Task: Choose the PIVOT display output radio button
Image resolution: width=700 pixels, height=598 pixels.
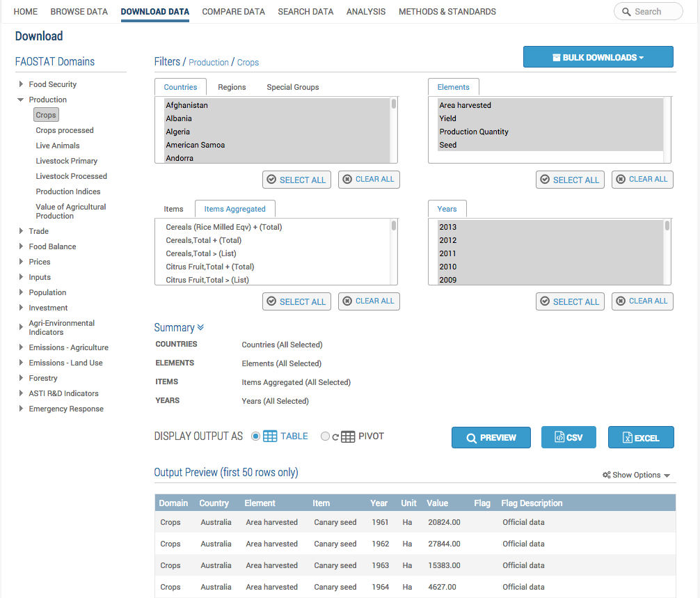Action: (325, 436)
